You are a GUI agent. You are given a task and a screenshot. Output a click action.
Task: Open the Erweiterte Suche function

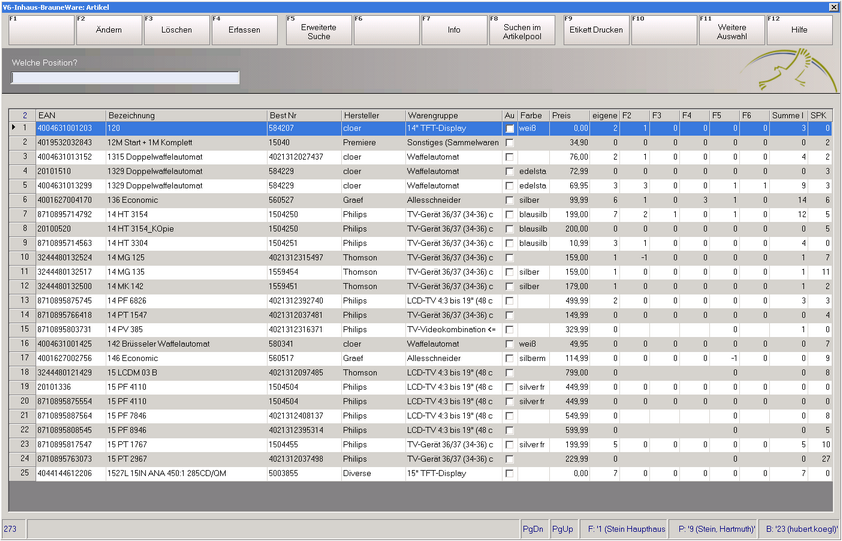click(x=318, y=30)
